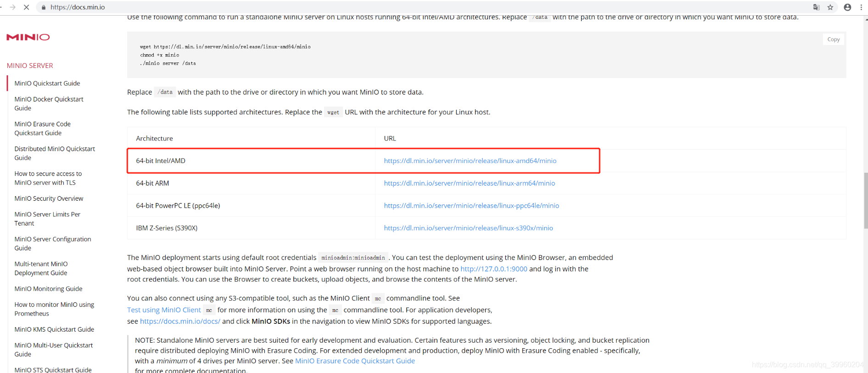The height and width of the screenshot is (373, 868).
Task: Open MinIO Security Overview
Action: pos(49,198)
